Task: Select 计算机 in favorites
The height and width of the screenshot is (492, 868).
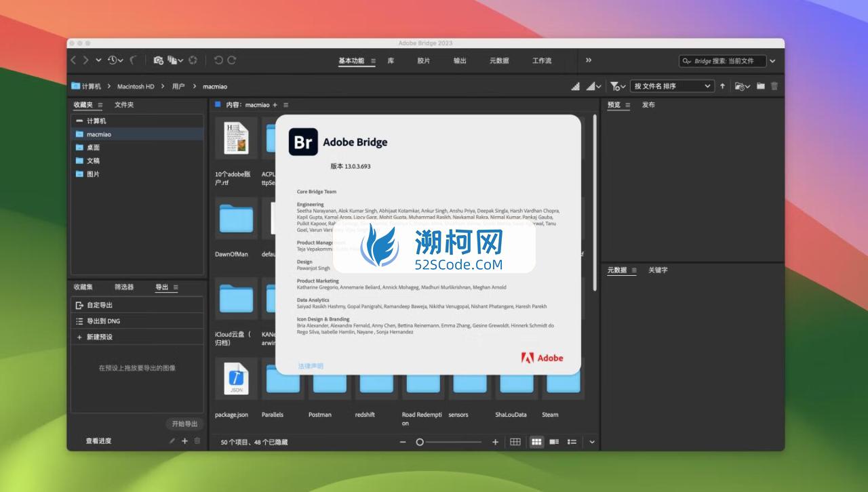Action: [x=137, y=121]
